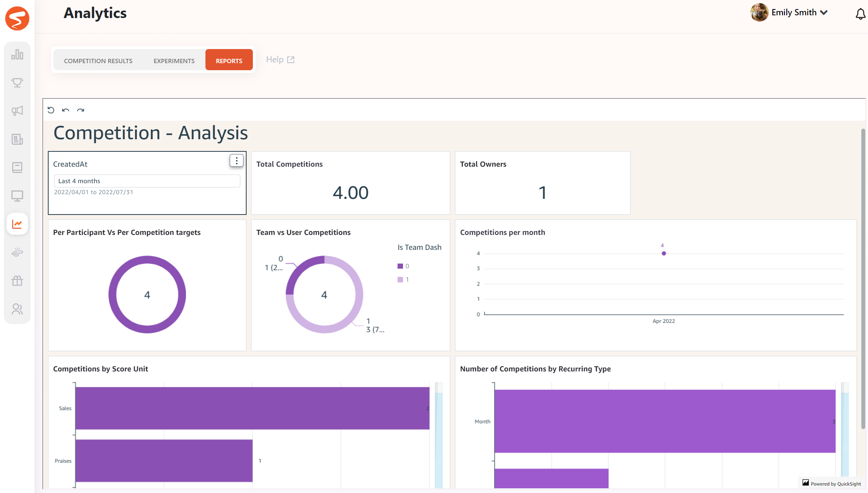The width and height of the screenshot is (868, 493).
Task: Click the Month axis label
Action: click(483, 421)
